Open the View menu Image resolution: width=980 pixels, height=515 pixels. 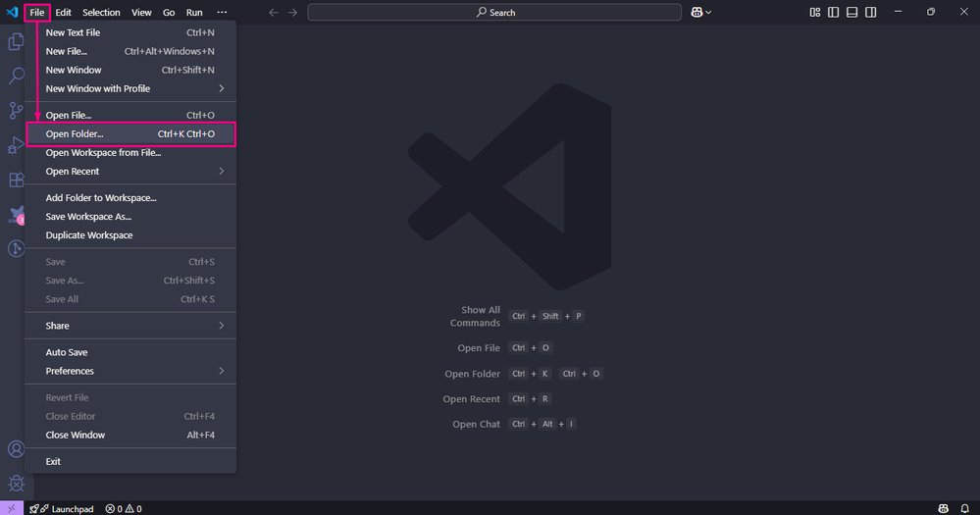(x=141, y=13)
